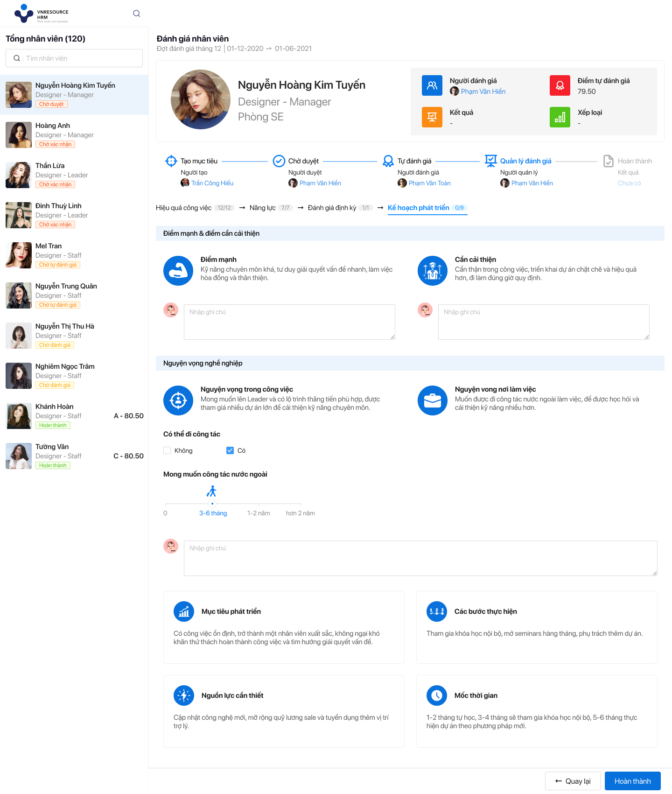Uncheck the Có checkbox
The height and width of the screenshot is (794, 672).
230,450
